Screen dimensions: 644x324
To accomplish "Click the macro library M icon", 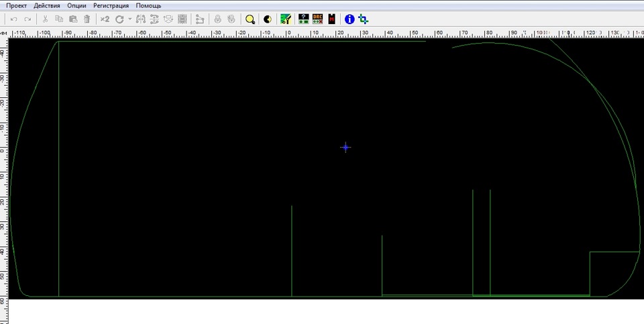I will pos(332,19).
